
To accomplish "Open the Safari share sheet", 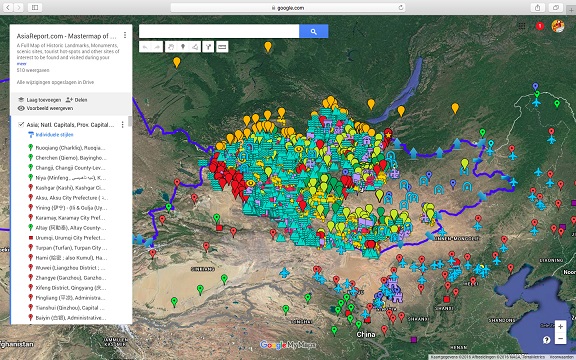I will [537, 7].
